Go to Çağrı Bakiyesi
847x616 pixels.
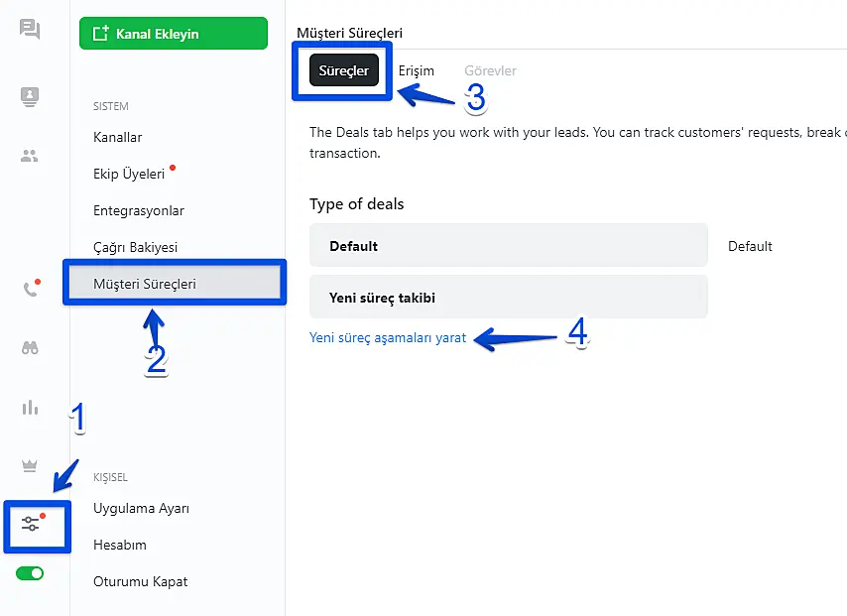point(135,247)
